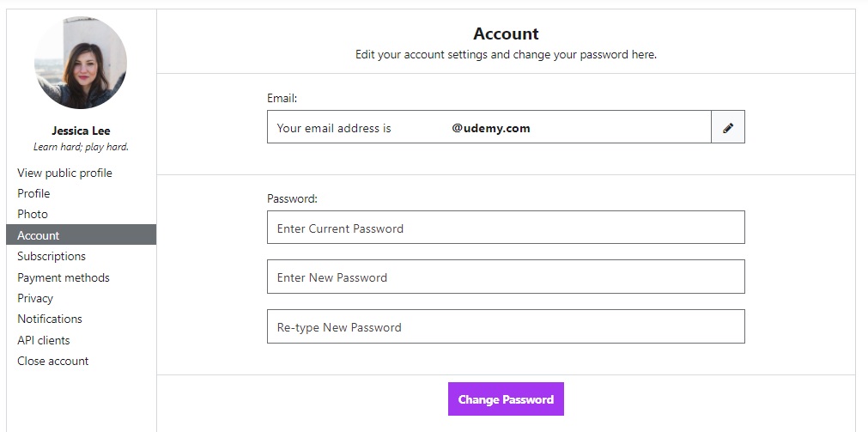Click Jessica Lee's profile photo
Viewport: 868px width, 432px height.
(x=81, y=63)
